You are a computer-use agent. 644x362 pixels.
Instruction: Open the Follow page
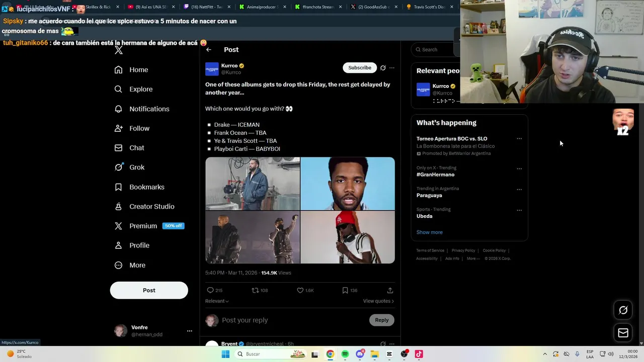132,128
